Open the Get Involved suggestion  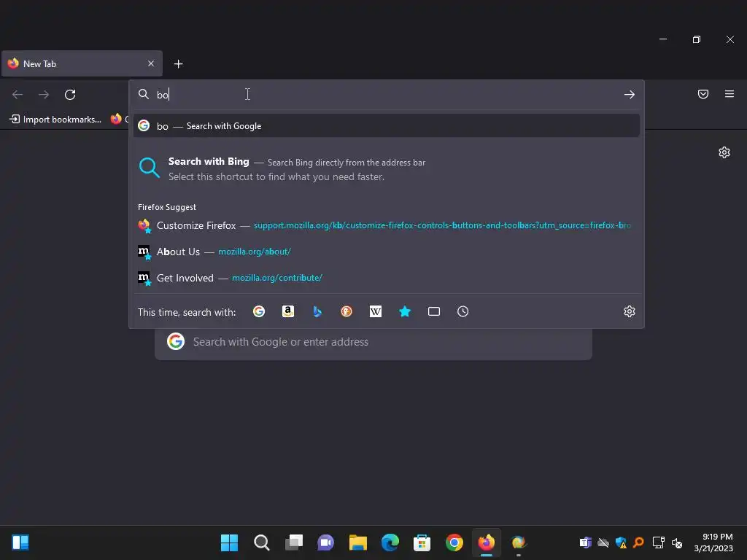[x=386, y=278]
